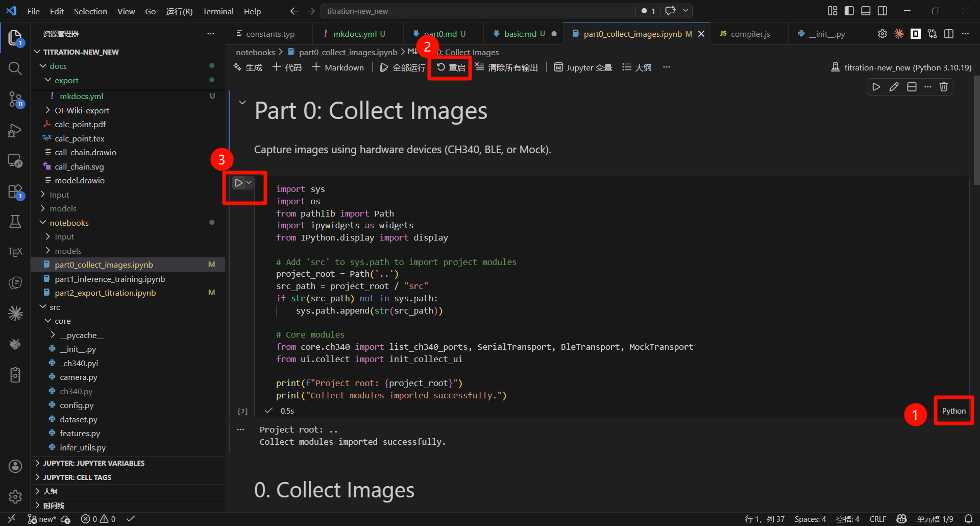Open the Search view in activity bar
Image resolution: width=980 pixels, height=526 pixels.
point(15,68)
